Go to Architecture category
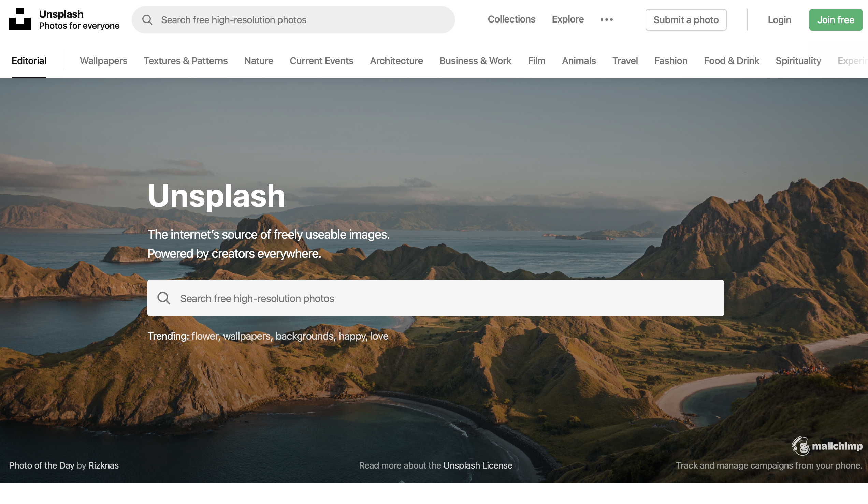 396,61
